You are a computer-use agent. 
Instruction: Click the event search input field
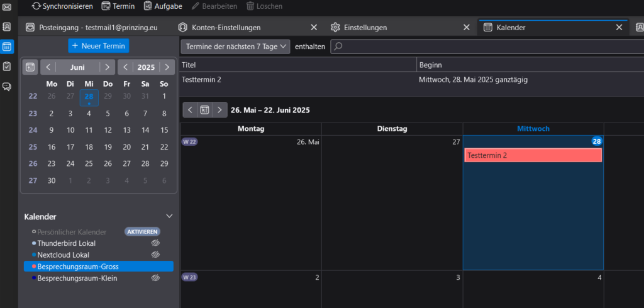(487, 47)
